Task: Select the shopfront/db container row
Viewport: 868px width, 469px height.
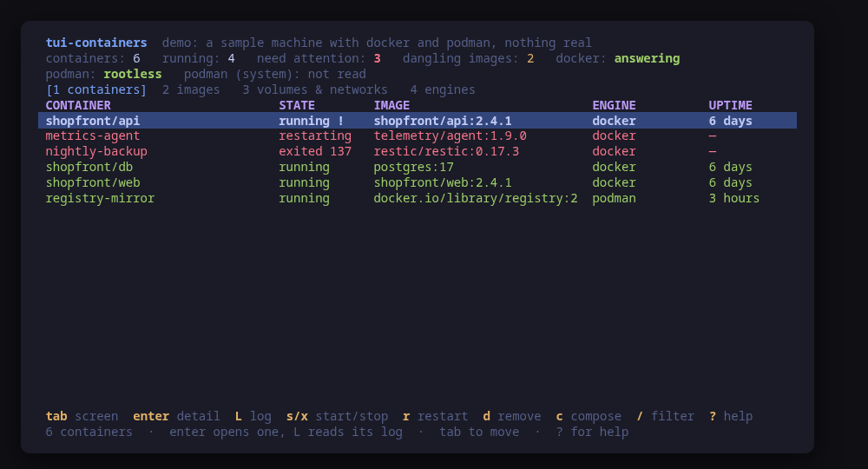Action: (x=418, y=168)
